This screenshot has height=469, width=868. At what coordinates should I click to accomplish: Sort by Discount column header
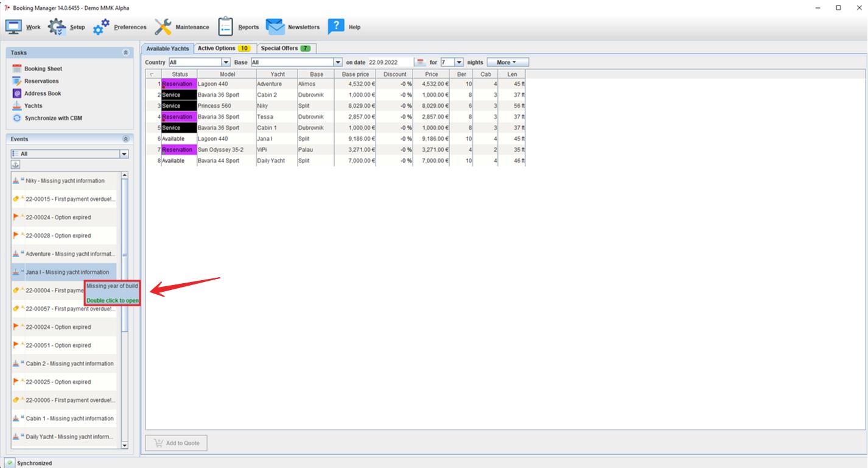click(x=394, y=74)
